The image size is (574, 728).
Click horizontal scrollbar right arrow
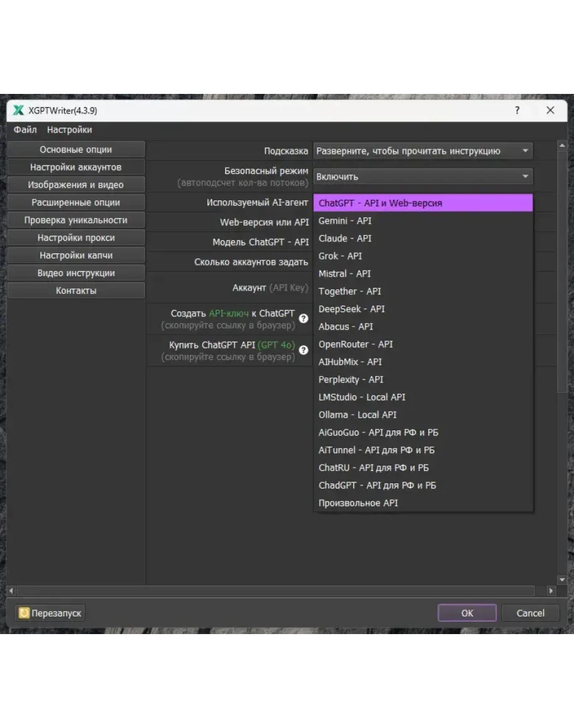pos(551,591)
